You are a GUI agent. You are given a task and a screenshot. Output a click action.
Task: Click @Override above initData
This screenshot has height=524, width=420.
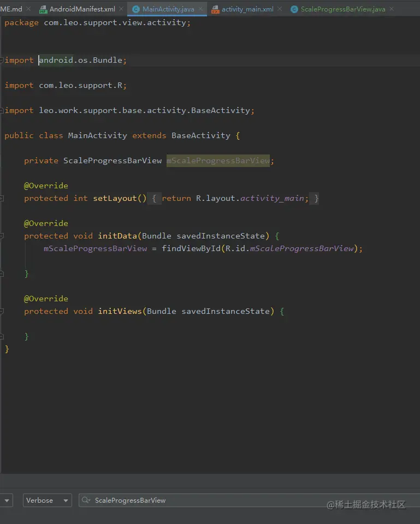(x=46, y=223)
